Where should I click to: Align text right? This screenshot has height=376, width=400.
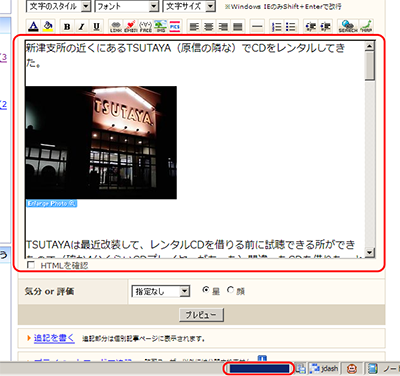point(223,27)
